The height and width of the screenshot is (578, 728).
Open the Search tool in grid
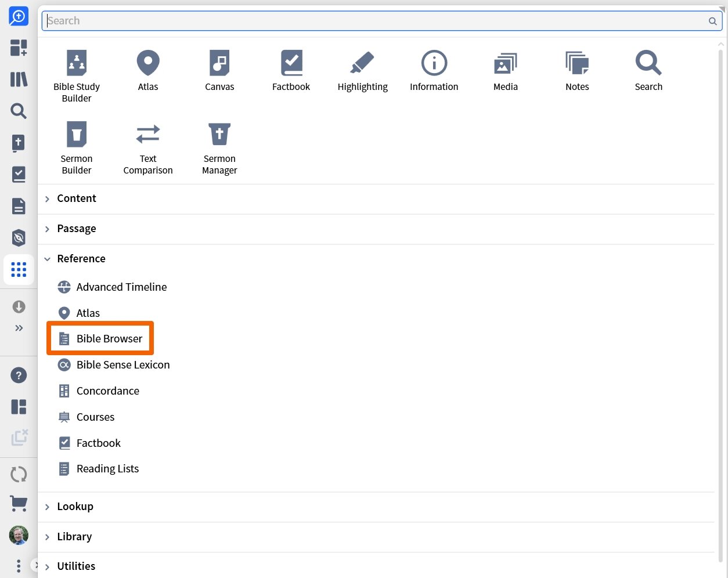[x=648, y=70]
